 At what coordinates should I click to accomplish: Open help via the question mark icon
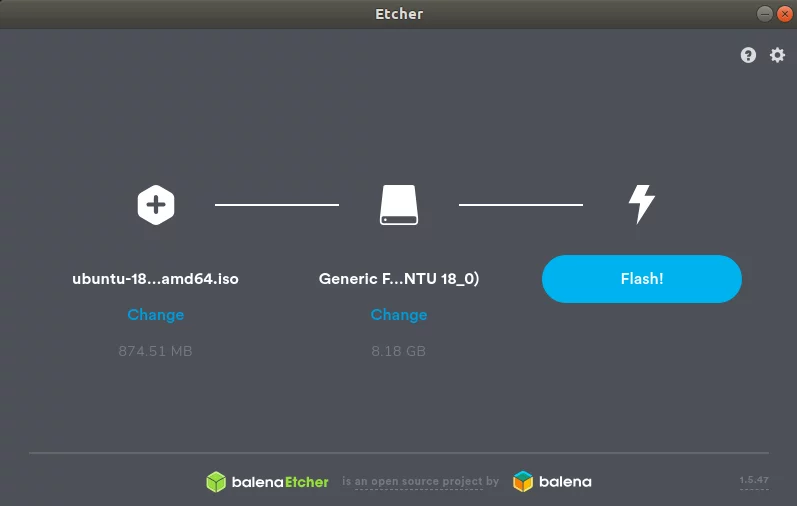(x=748, y=55)
